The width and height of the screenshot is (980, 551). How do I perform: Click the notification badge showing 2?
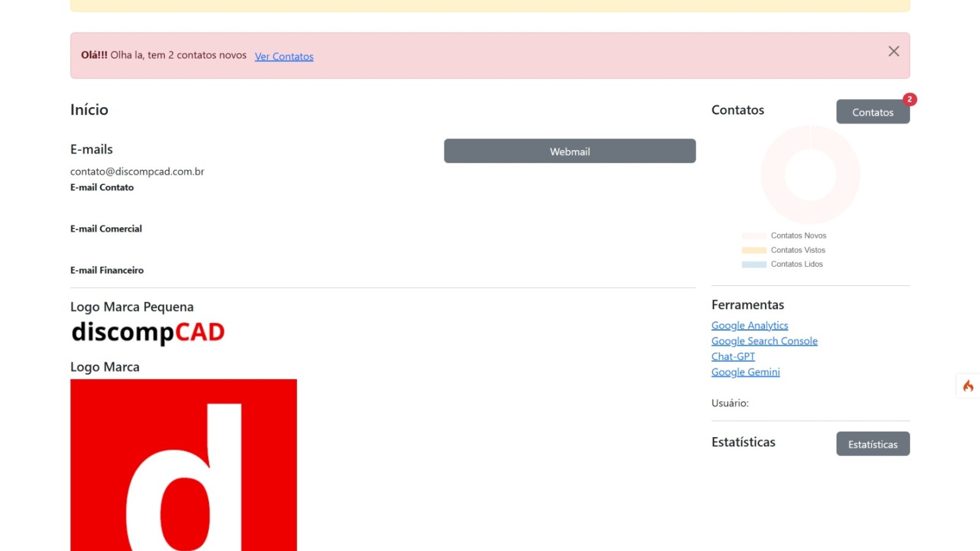tap(910, 99)
